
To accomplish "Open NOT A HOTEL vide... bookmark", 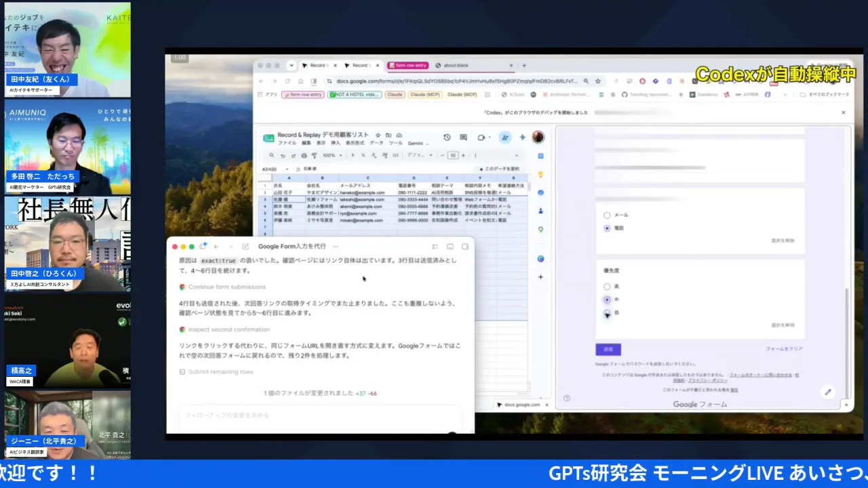I will [x=355, y=95].
